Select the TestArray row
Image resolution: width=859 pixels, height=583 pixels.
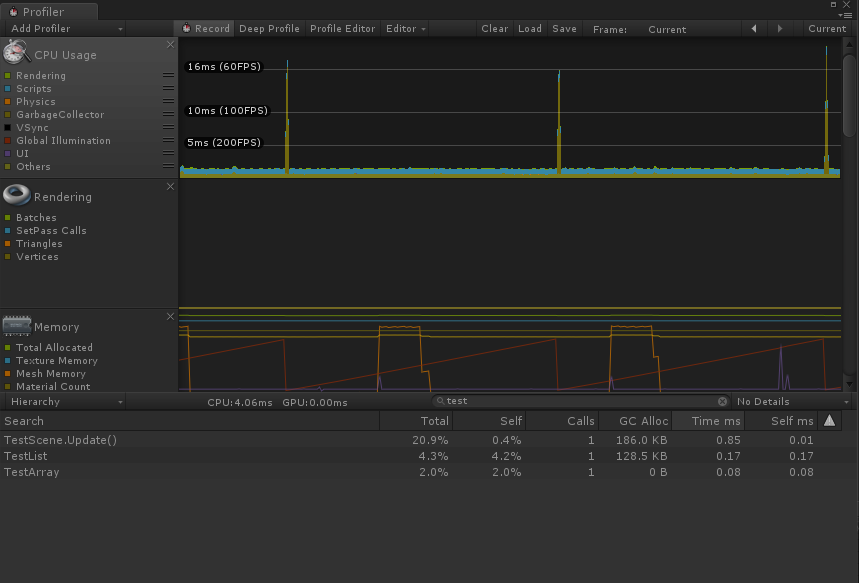pyautogui.click(x=421, y=472)
